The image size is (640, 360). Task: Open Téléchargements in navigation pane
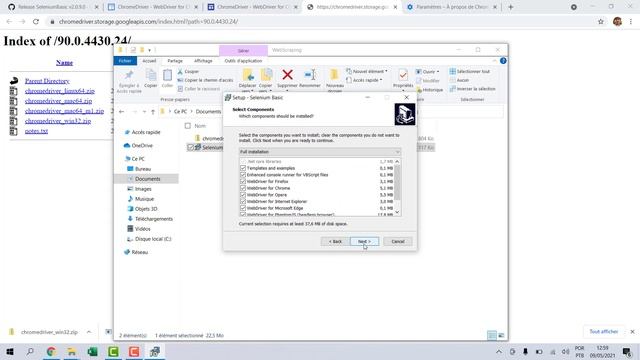(150, 219)
